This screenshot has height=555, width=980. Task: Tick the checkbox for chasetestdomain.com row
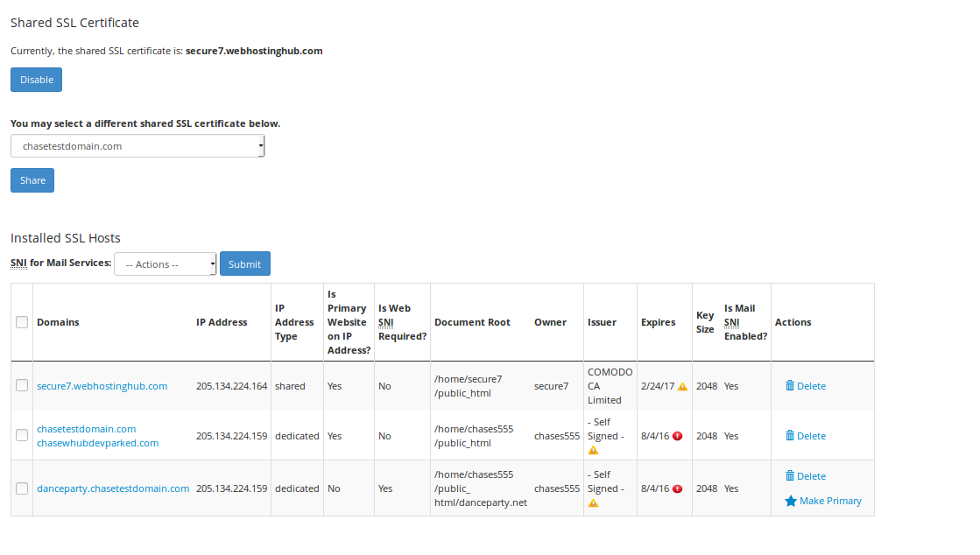[22, 436]
